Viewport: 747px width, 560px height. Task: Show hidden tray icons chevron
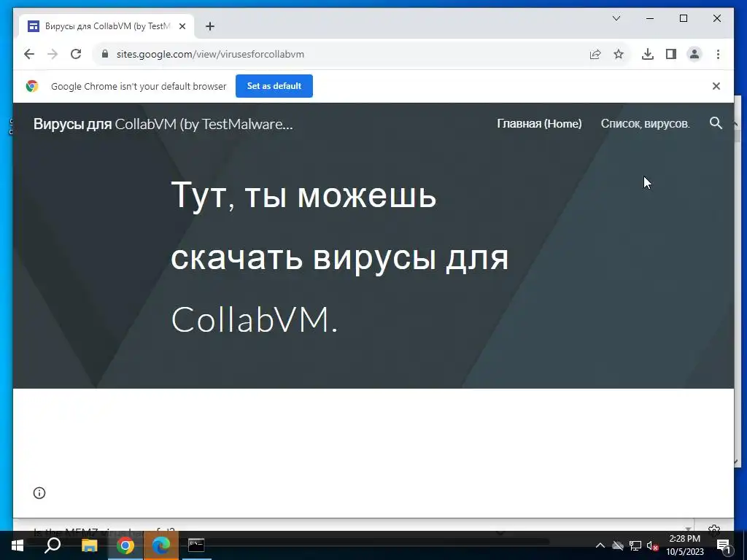point(600,545)
